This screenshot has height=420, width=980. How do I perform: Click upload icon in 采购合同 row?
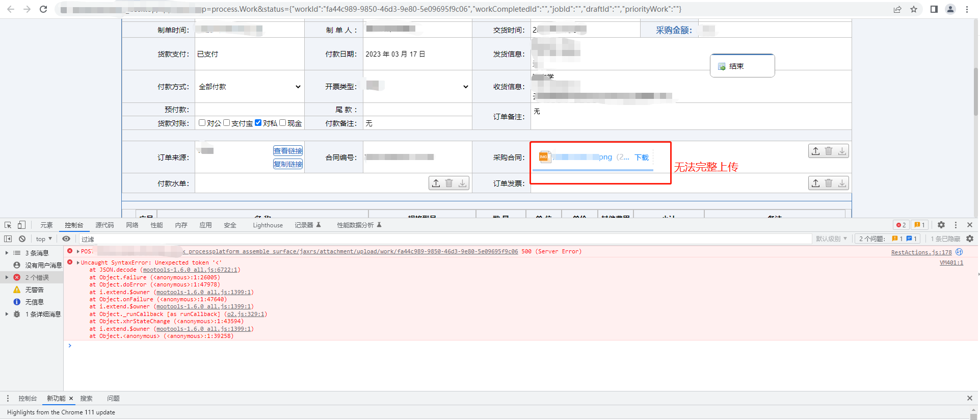click(x=815, y=151)
